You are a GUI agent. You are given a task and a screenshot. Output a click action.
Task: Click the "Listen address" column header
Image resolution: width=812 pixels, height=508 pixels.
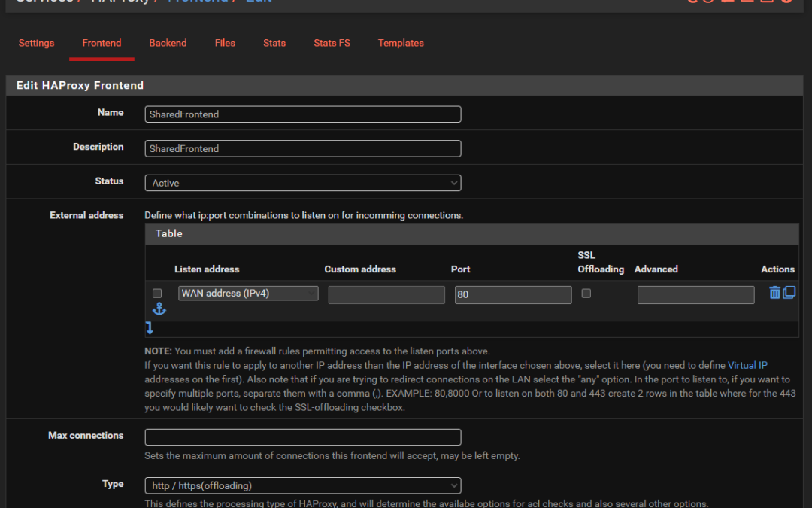(x=207, y=269)
